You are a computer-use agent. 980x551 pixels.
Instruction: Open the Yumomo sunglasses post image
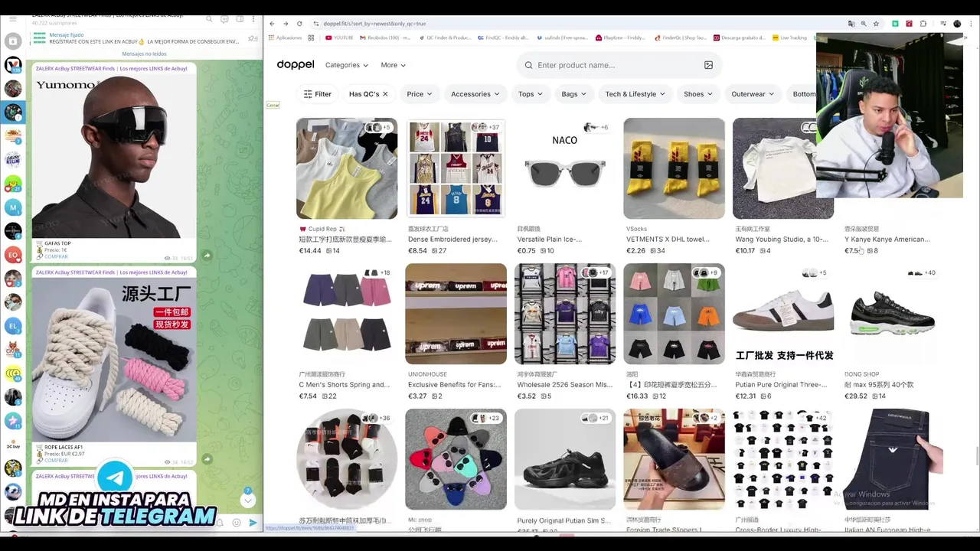114,156
